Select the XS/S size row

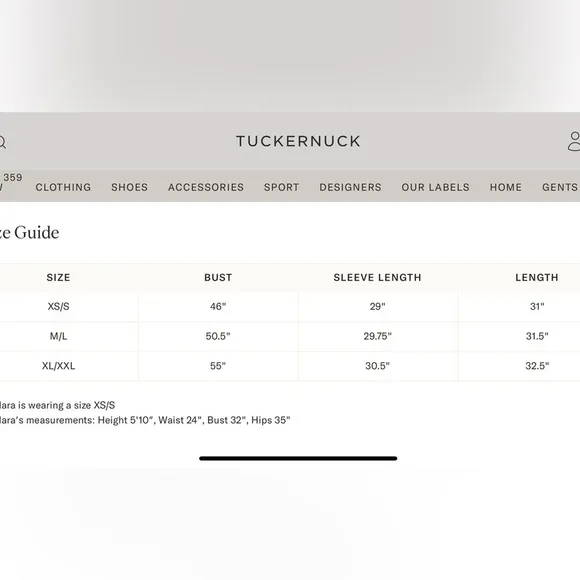(290, 307)
